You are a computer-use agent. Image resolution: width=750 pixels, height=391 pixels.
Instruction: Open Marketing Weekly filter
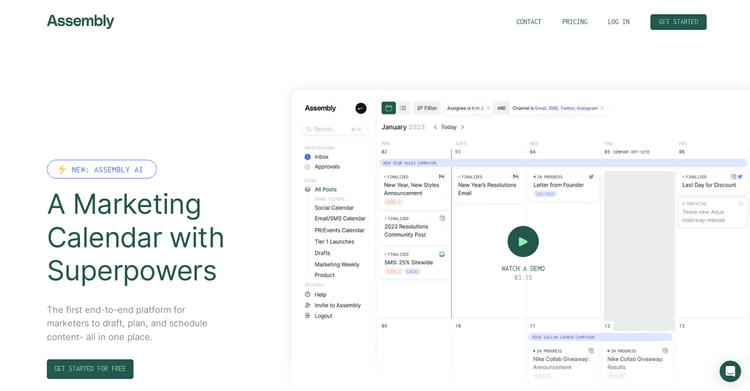pyautogui.click(x=337, y=264)
